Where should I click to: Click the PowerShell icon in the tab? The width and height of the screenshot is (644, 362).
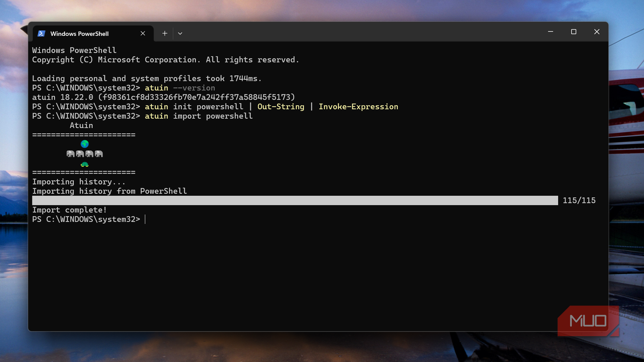(41, 34)
